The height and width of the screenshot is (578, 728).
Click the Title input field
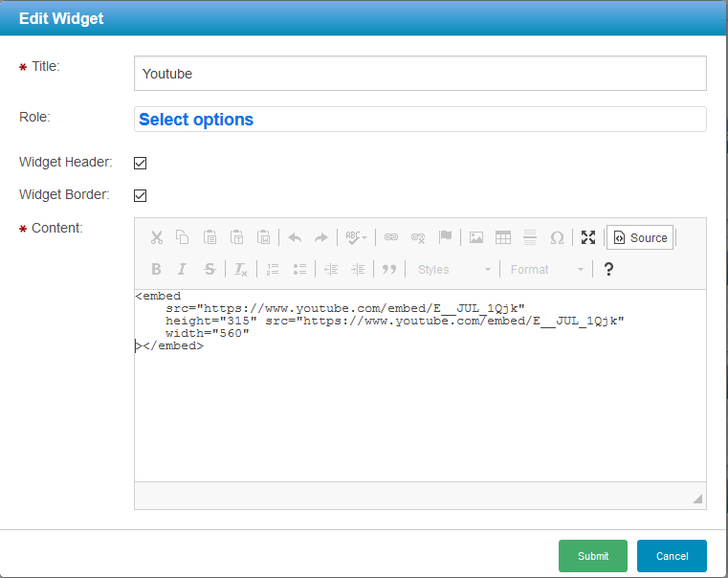click(420, 74)
